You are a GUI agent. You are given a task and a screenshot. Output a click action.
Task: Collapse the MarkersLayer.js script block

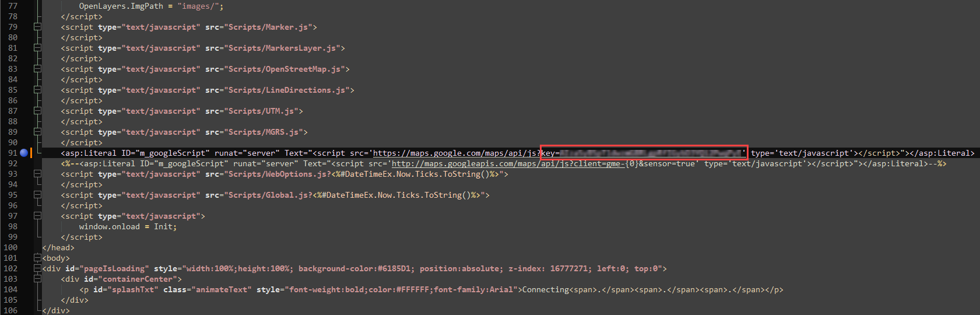pyautogui.click(x=37, y=48)
